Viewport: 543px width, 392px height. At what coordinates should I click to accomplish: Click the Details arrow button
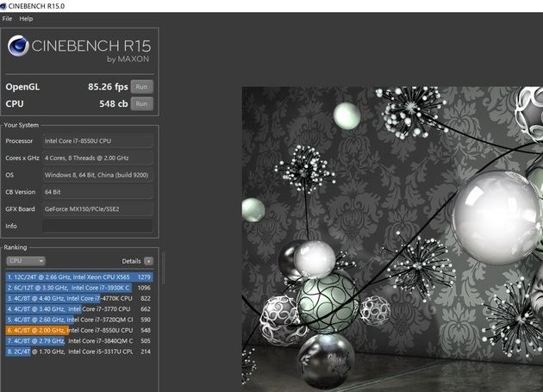pyautogui.click(x=148, y=261)
